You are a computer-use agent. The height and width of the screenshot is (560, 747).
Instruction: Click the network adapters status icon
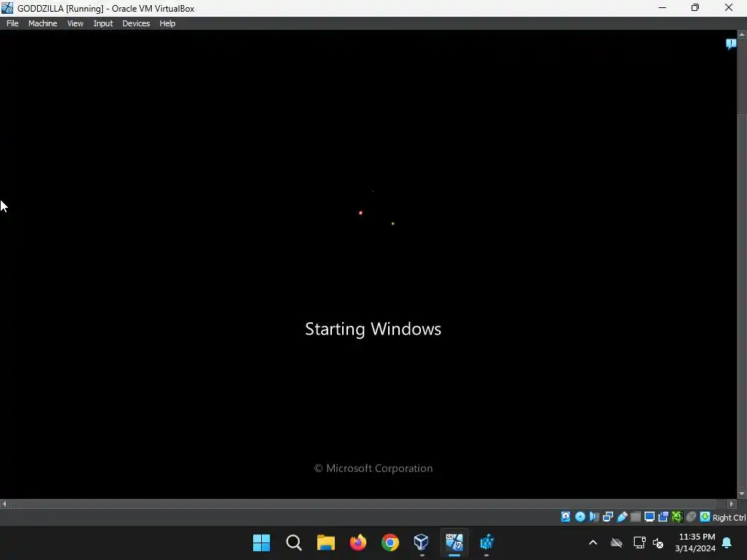coord(608,517)
